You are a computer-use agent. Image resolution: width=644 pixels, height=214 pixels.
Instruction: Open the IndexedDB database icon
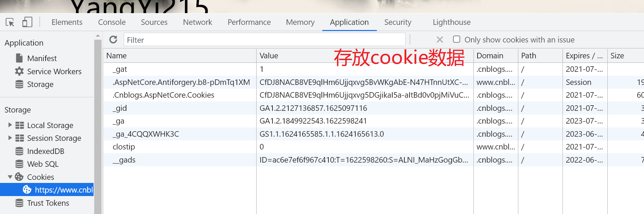click(x=19, y=151)
